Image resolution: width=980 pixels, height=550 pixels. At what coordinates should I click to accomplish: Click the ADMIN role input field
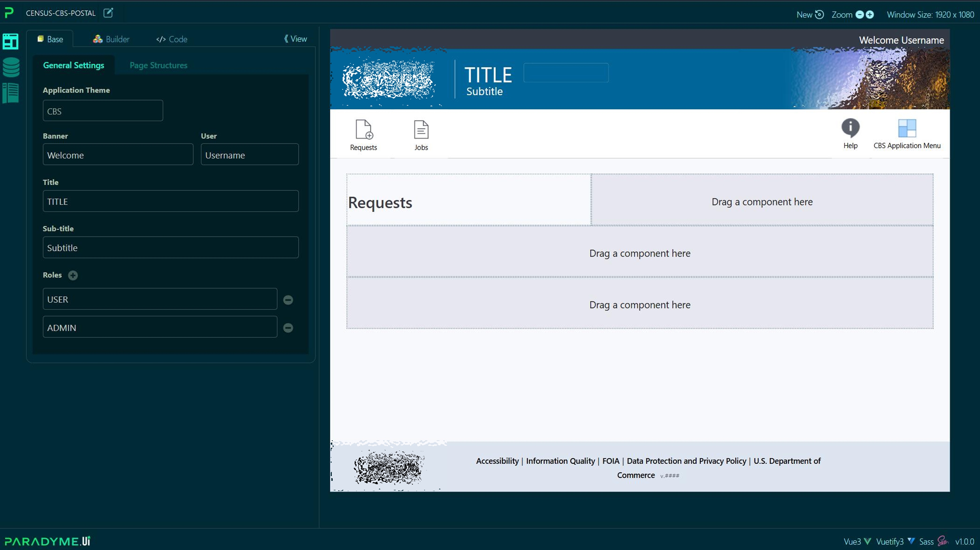click(x=160, y=327)
